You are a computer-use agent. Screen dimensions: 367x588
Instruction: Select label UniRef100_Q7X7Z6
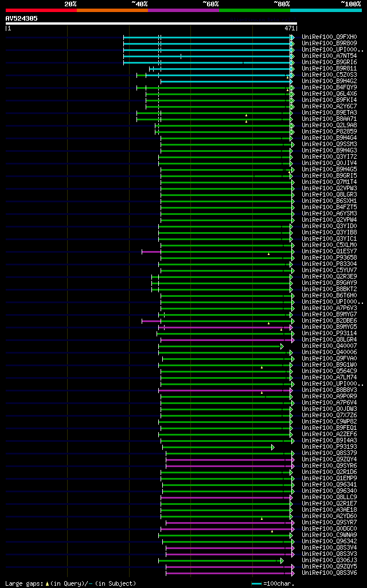click(329, 415)
